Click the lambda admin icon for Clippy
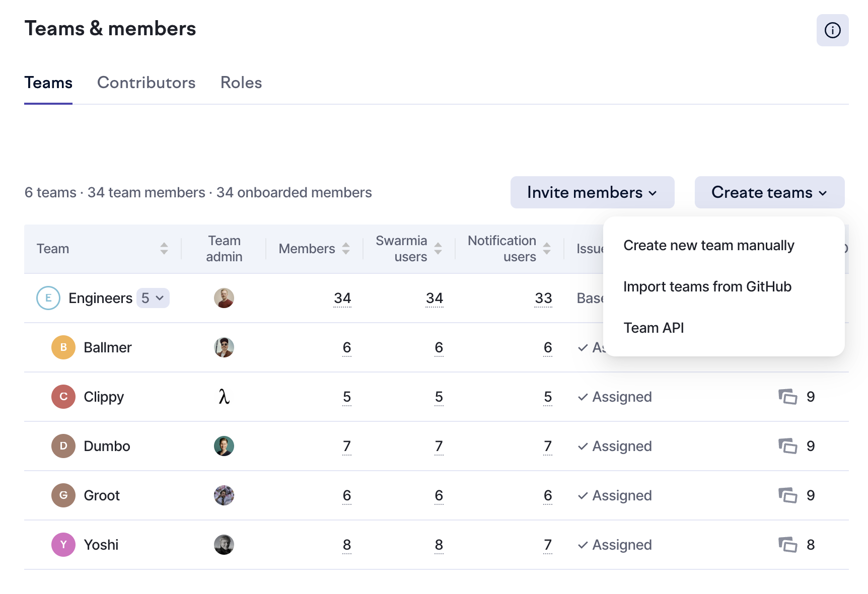This screenshot has width=868, height=594. (x=224, y=397)
